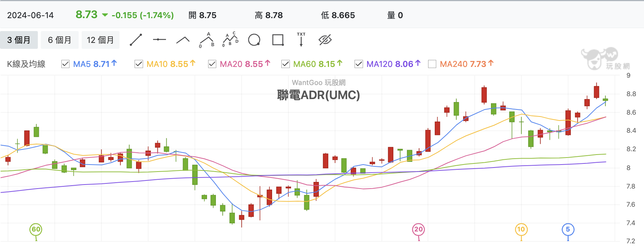The image size is (644, 247).
Task: Uncheck the MA5 moving average checkbox
Action: pos(65,64)
